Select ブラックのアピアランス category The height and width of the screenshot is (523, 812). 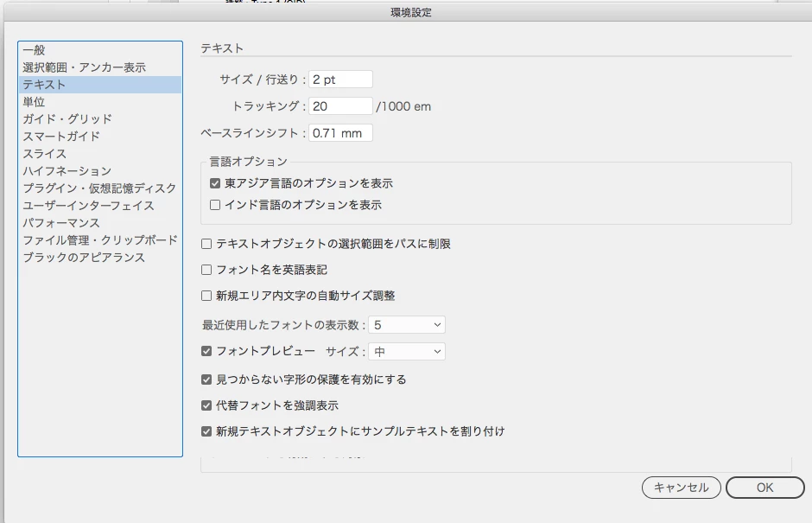click(x=100, y=257)
